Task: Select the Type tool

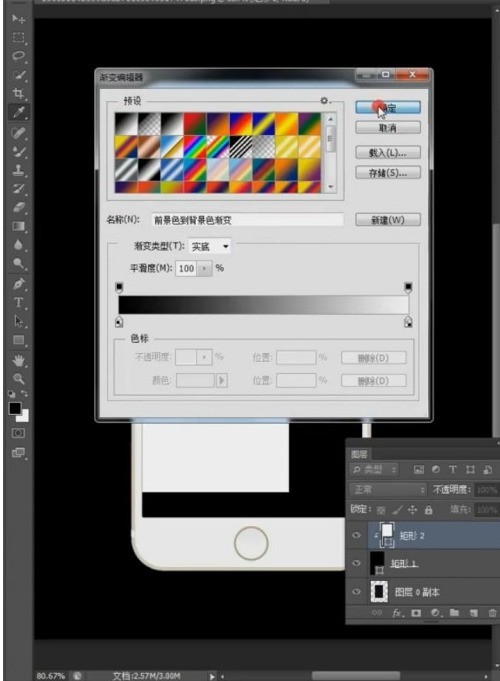Action: pyautogui.click(x=18, y=303)
